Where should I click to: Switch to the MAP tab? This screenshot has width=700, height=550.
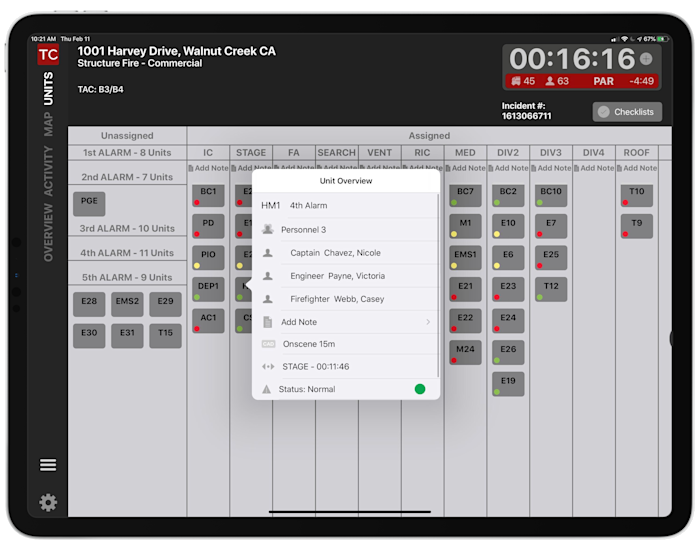[48, 124]
